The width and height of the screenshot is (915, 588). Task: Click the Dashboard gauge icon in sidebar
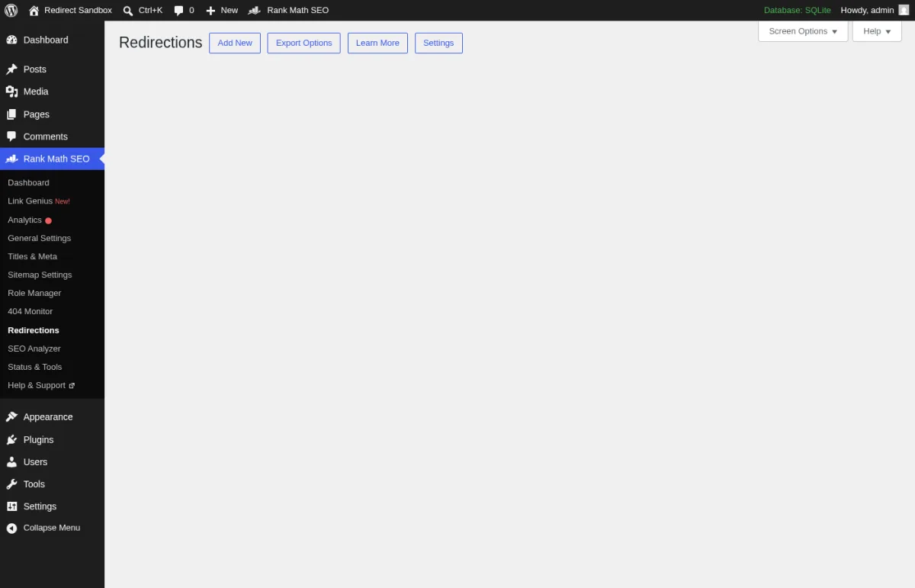coord(11,40)
